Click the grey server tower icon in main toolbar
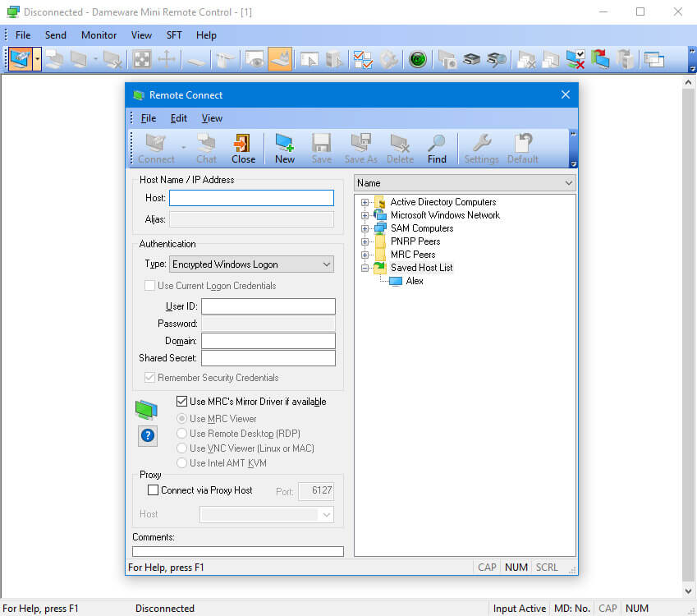The height and width of the screenshot is (616, 697). (625, 59)
